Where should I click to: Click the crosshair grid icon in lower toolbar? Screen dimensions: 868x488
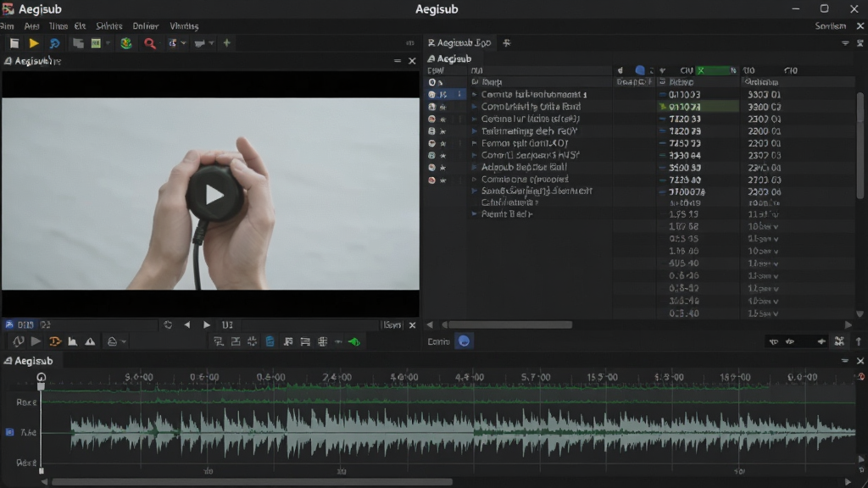(x=322, y=341)
